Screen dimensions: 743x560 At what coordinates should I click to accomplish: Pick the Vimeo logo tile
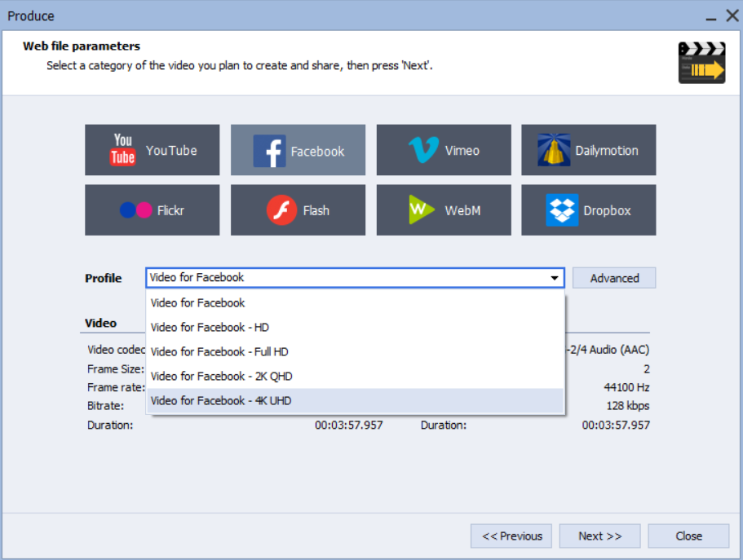pos(424,150)
